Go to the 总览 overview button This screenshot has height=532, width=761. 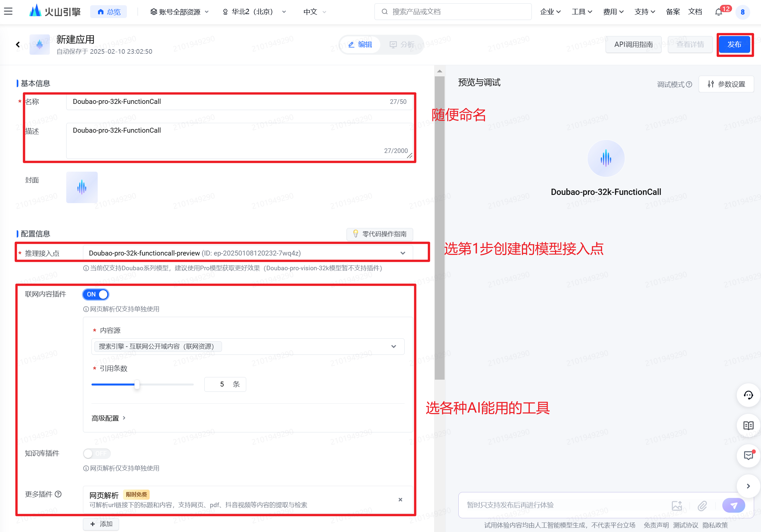(109, 12)
